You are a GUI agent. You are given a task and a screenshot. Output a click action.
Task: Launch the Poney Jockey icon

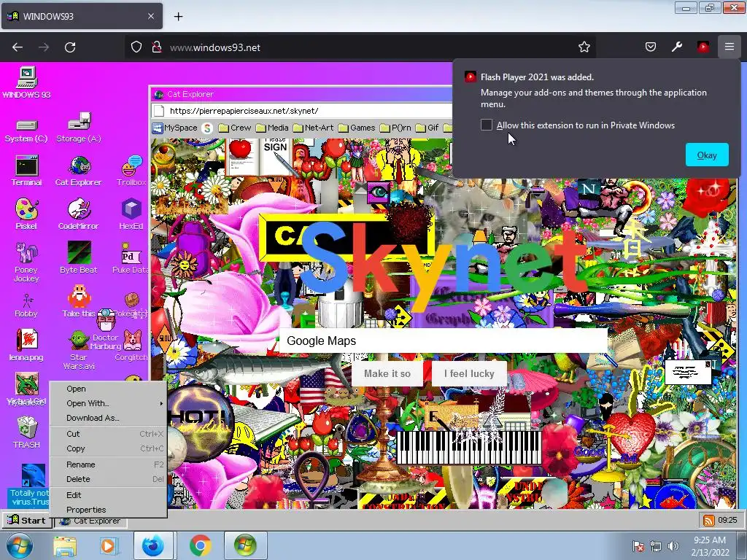point(27,262)
